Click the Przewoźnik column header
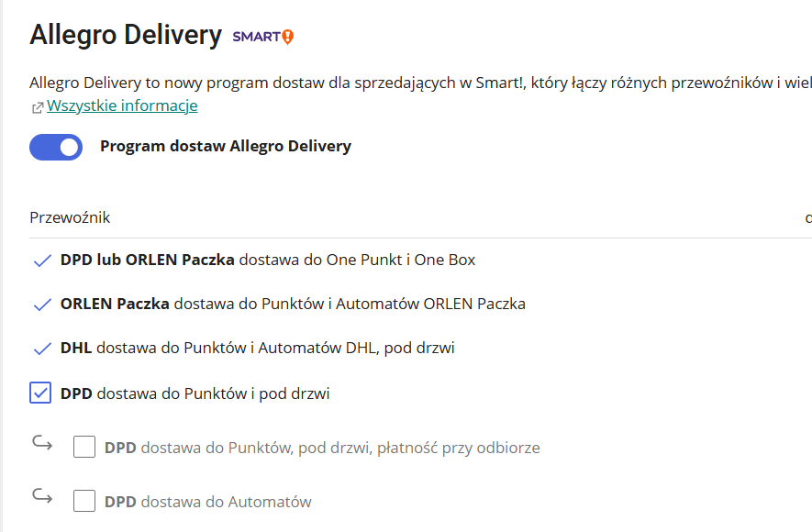The width and height of the screenshot is (812, 532). coord(70,217)
